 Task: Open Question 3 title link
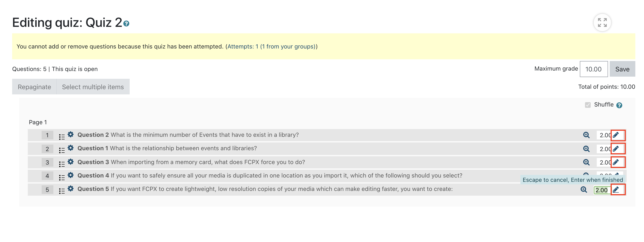(191, 162)
